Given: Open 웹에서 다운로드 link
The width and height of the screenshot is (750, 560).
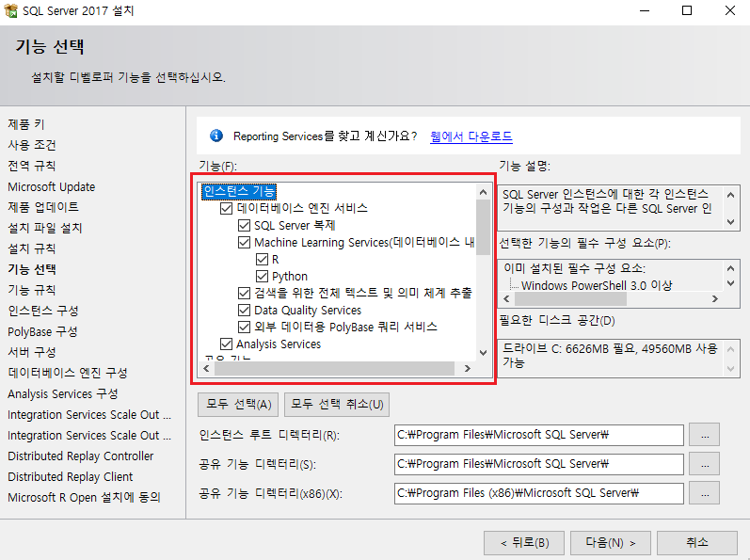Looking at the screenshot, I should (471, 136).
